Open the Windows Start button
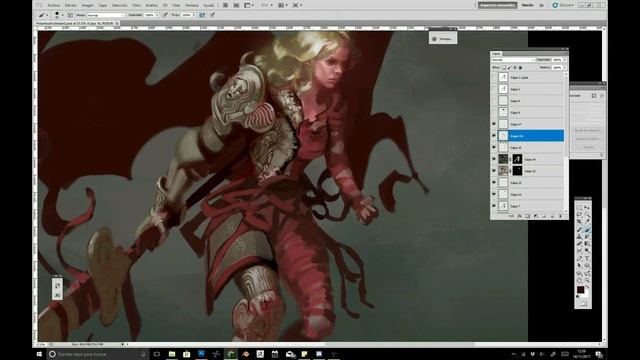This screenshot has width=640, height=360. pos(40,354)
